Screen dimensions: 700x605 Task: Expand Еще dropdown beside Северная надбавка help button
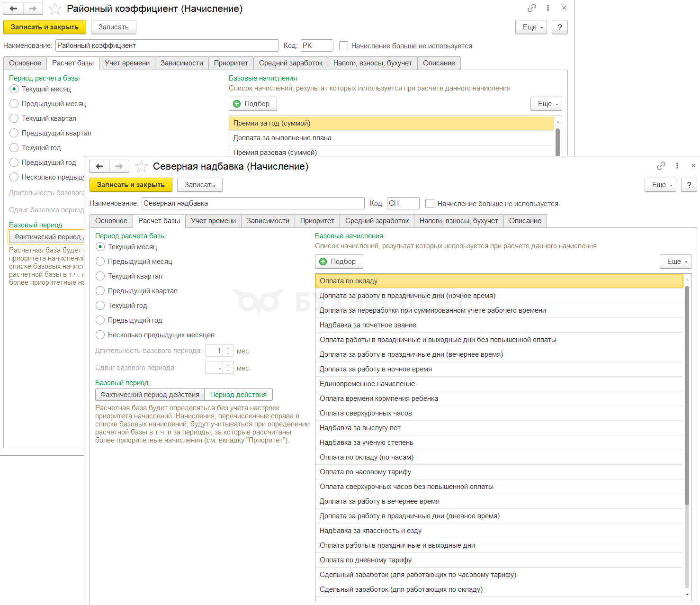pos(660,185)
